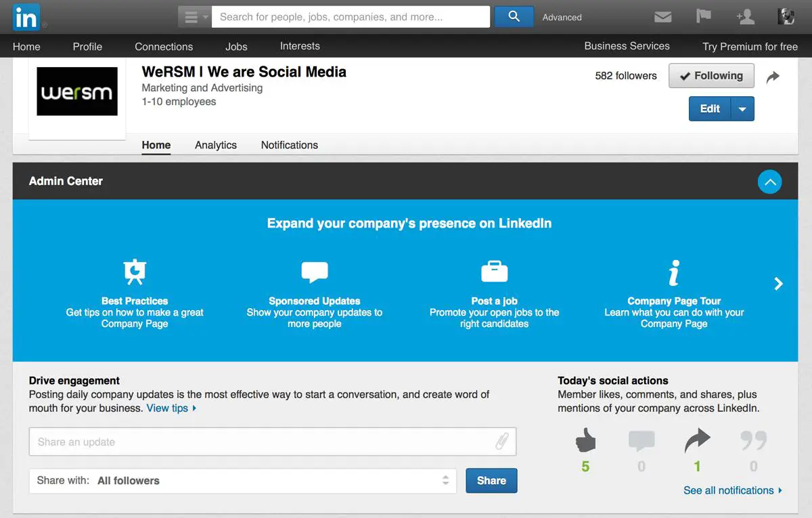Click into the people and jobs search field
Image resolution: width=812 pixels, height=518 pixels.
[351, 17]
